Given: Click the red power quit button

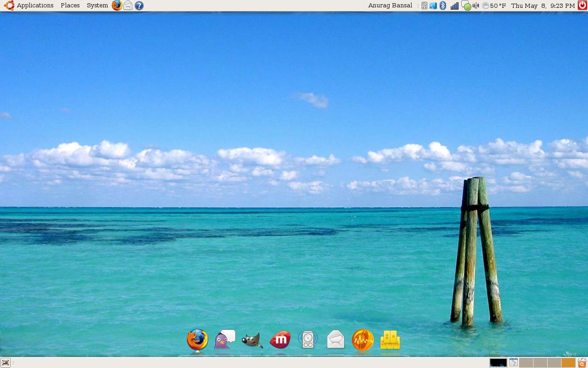Looking at the screenshot, I should click(582, 6).
